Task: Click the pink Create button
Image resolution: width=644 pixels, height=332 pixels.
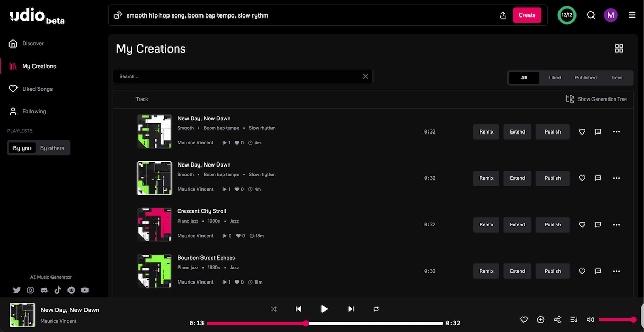Action: pyautogui.click(x=527, y=15)
